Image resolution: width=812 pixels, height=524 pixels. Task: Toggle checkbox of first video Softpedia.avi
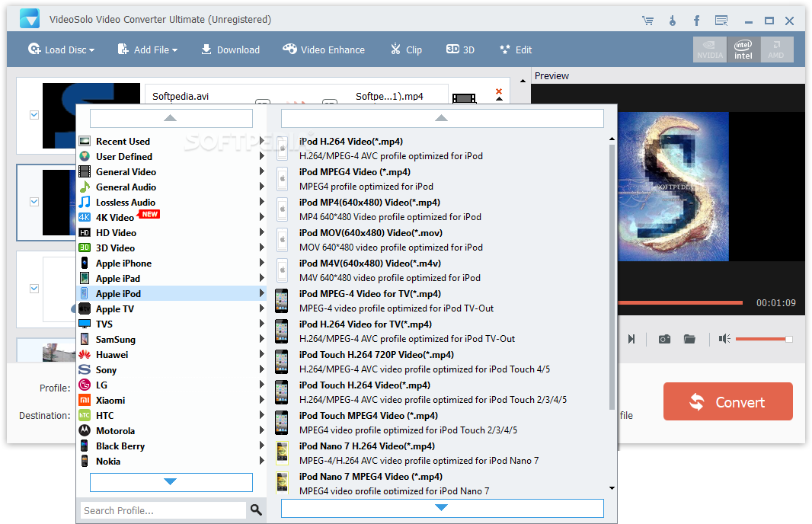click(34, 115)
